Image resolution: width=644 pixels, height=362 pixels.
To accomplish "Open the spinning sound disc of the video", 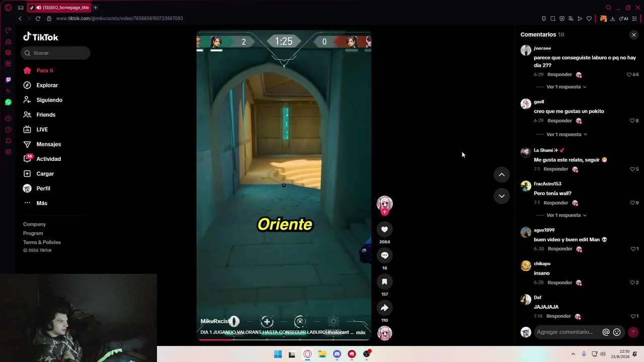I will point(384,333).
